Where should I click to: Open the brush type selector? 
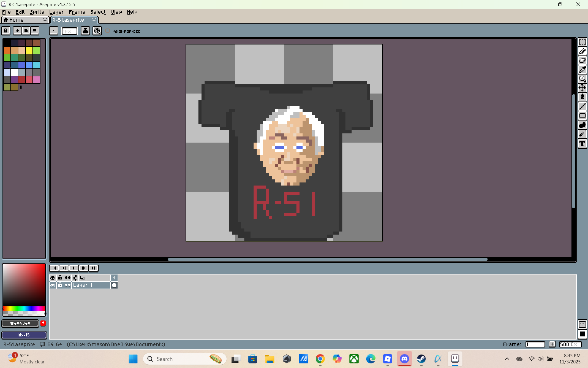point(54,31)
